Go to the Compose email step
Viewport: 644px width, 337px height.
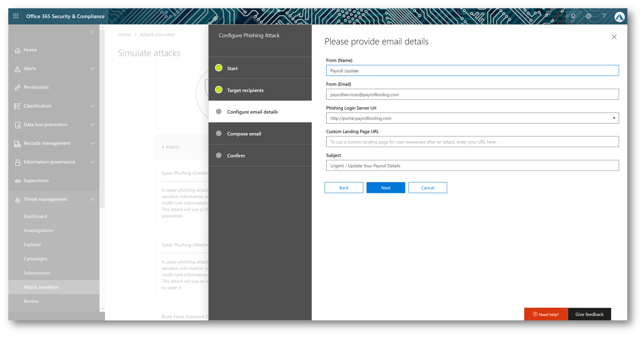click(260, 133)
